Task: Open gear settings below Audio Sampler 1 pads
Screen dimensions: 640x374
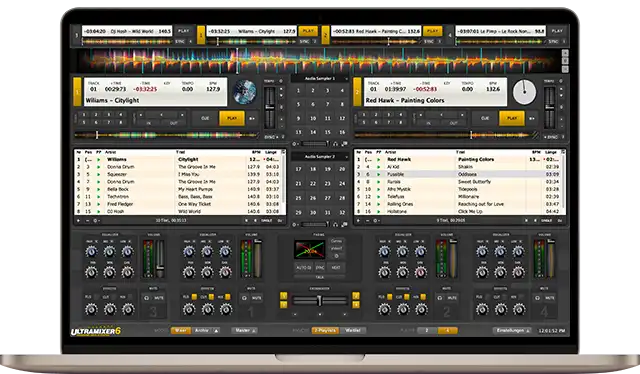Action: click(295, 144)
